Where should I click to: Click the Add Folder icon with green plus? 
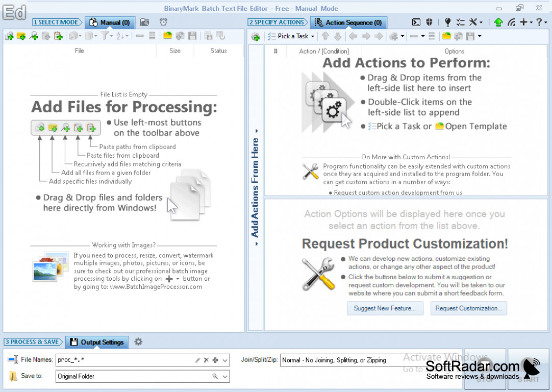21,36
